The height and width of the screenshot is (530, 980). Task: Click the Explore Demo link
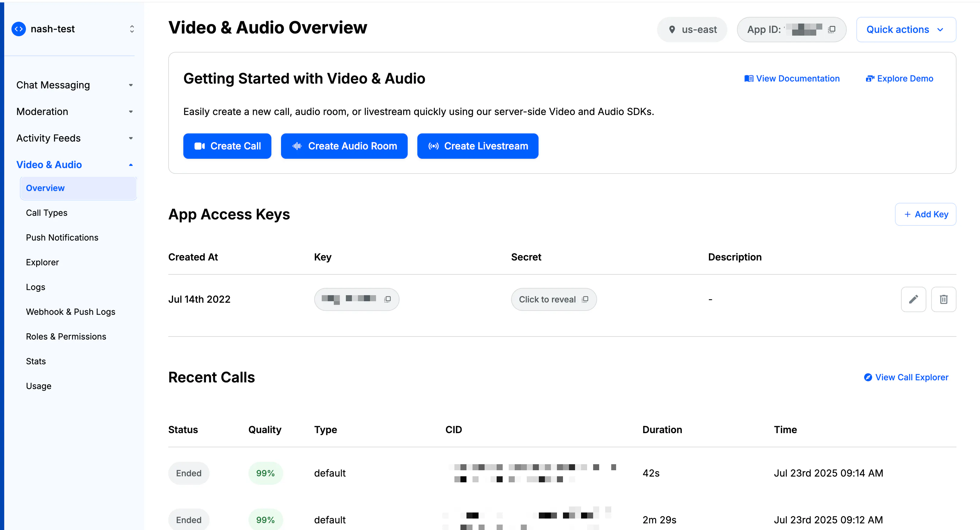(x=899, y=78)
